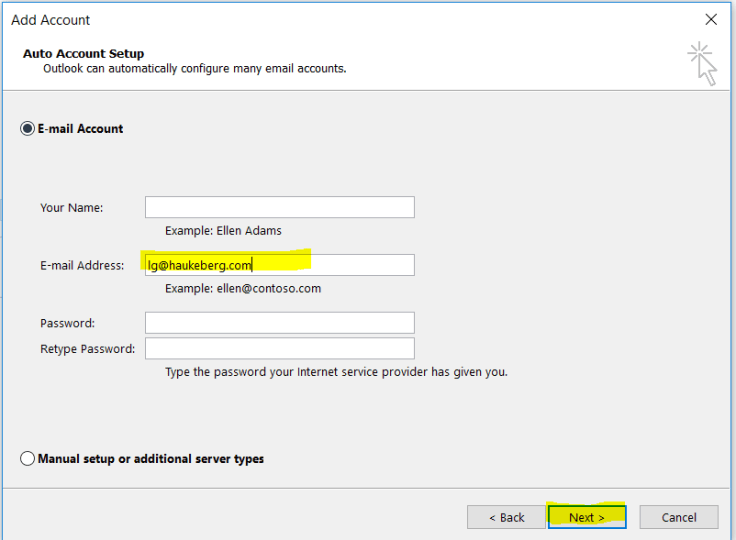Image resolution: width=736 pixels, height=540 pixels.
Task: Click the Auto Account Setup heading
Action: [83, 54]
